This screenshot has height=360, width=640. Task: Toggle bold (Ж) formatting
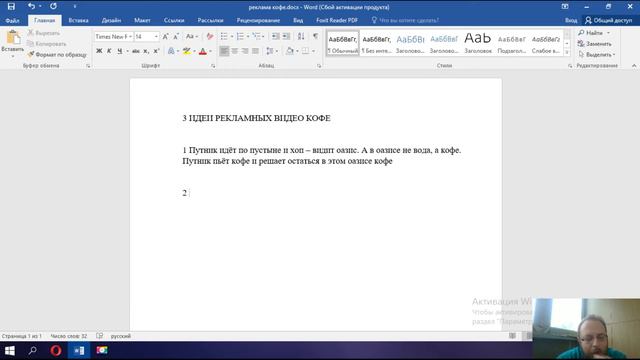click(x=99, y=51)
